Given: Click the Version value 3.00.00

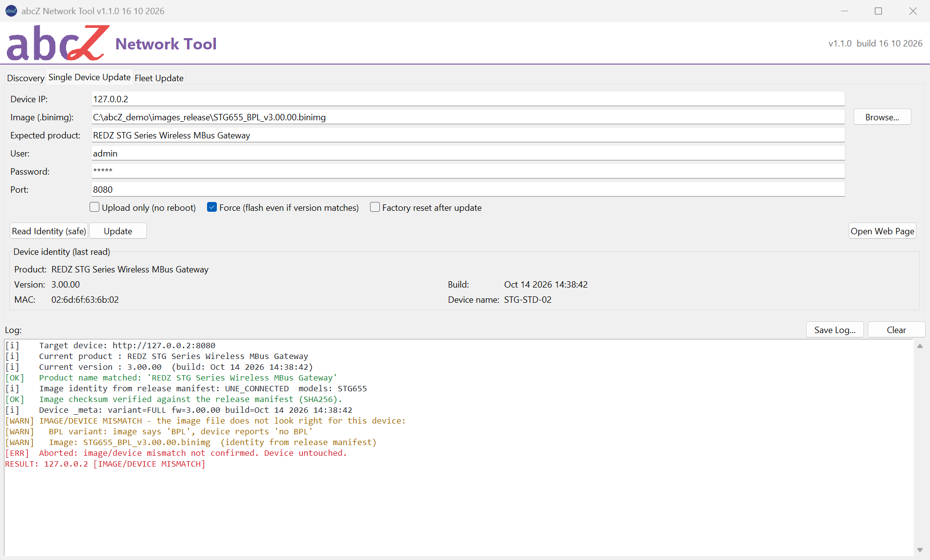Looking at the screenshot, I should (66, 285).
